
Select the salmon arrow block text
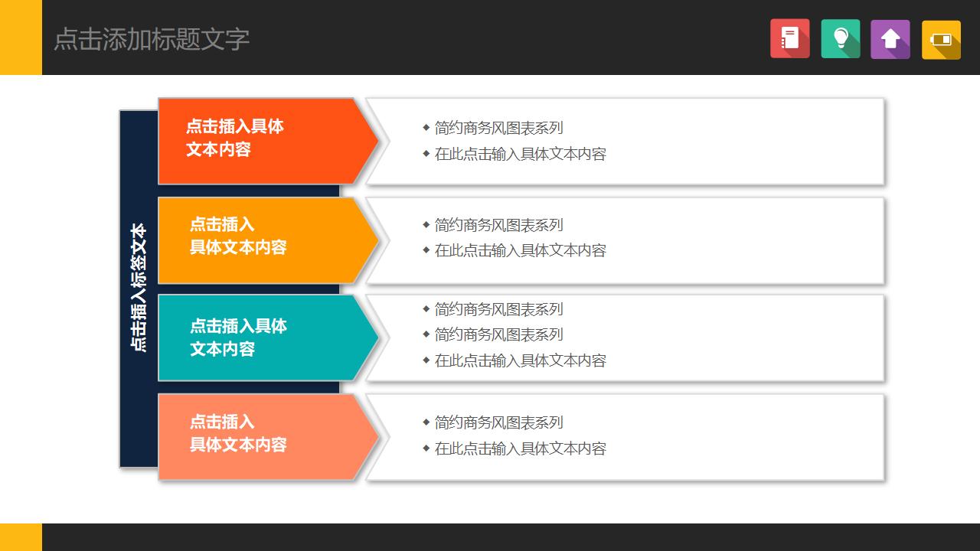[238, 433]
